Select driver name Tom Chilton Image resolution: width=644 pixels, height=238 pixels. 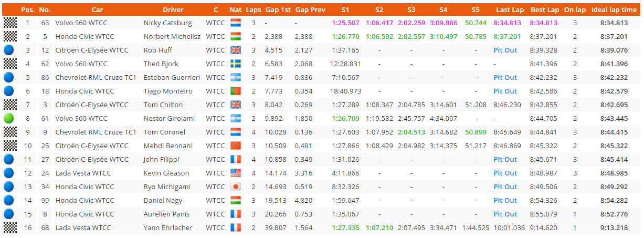tap(163, 105)
